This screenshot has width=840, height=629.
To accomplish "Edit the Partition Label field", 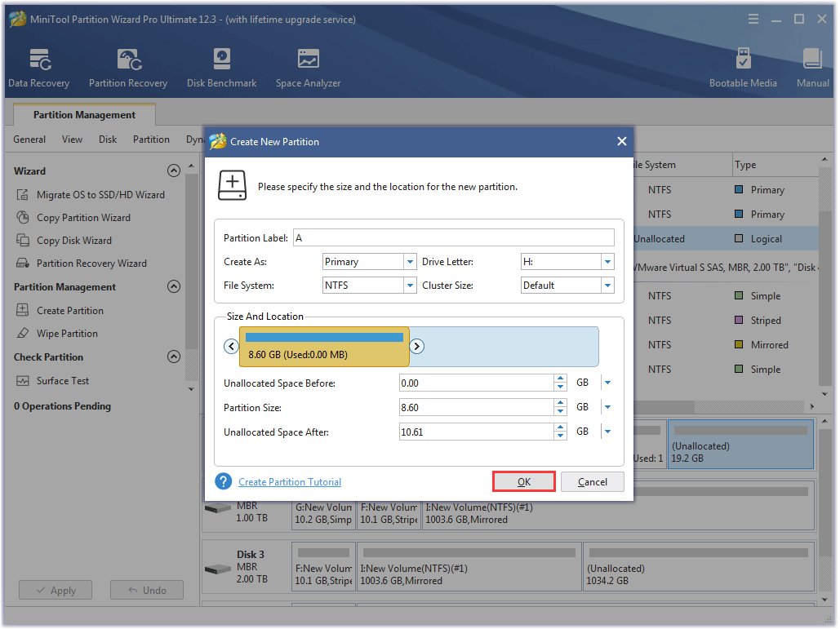I will pos(454,237).
